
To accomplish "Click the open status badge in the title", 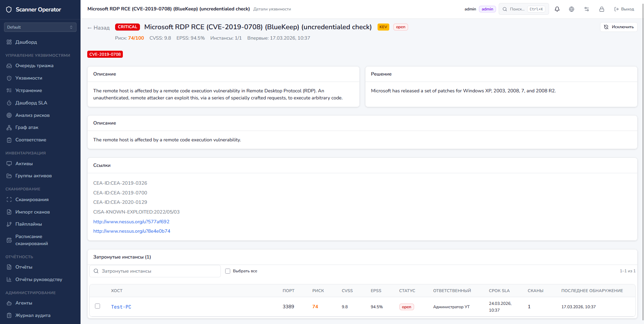I will 401,27.
